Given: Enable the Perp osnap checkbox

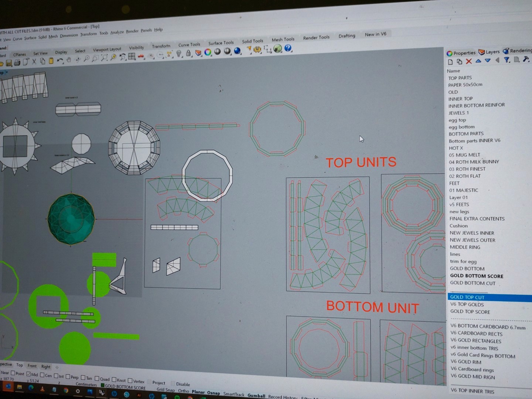Looking at the screenshot, I should pyautogui.click(x=68, y=377).
